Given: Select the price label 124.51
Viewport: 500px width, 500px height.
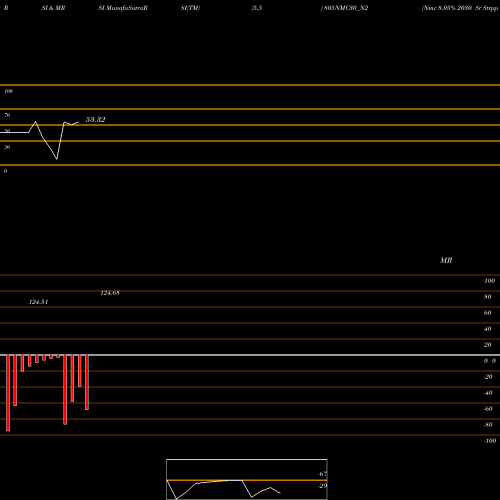Looking at the screenshot, I should coord(39,302).
